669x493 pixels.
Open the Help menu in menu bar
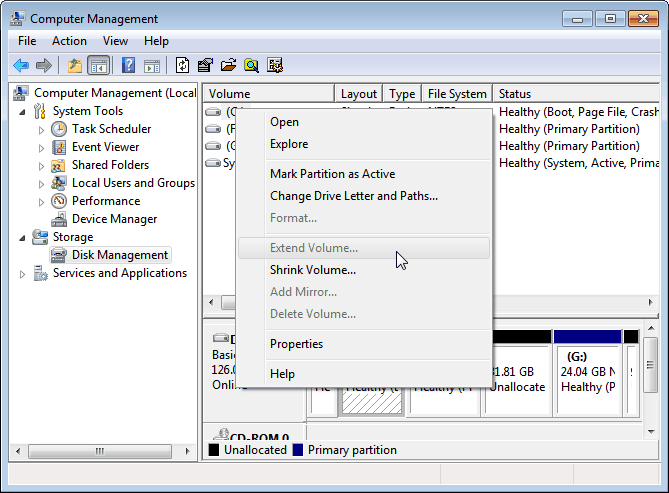156,41
